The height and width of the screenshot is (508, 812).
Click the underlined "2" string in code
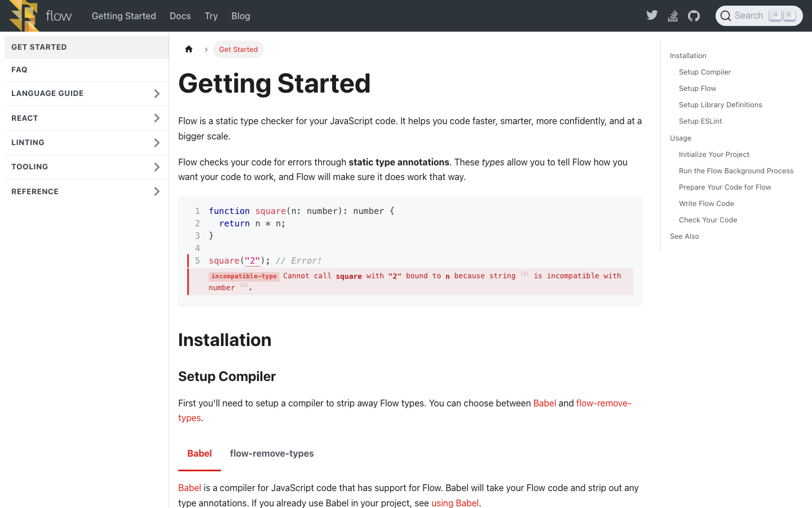tap(252, 261)
